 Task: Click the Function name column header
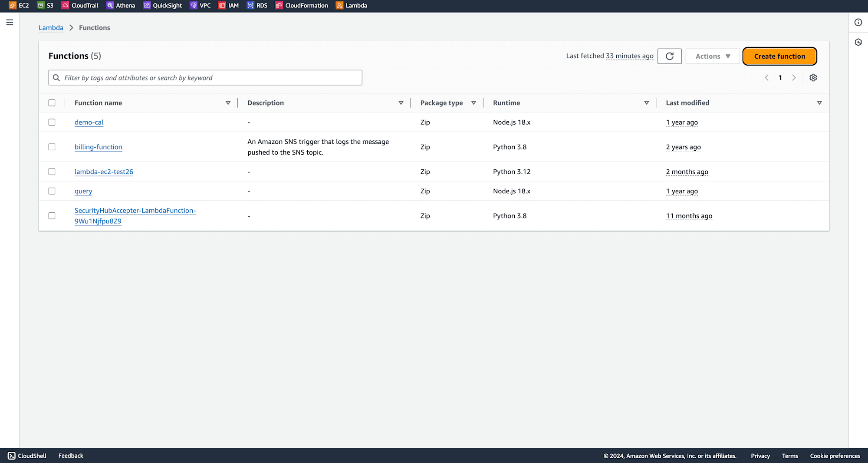point(98,103)
